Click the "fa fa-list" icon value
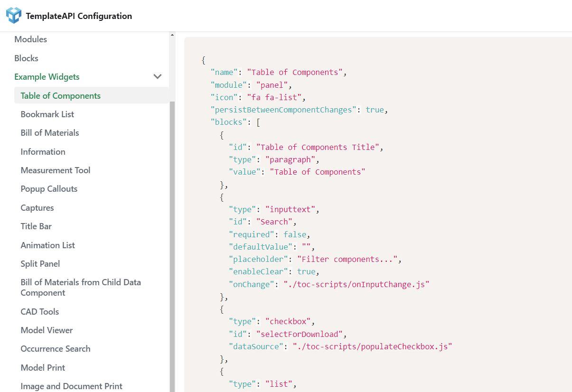The width and height of the screenshot is (572, 392). pyautogui.click(x=274, y=97)
